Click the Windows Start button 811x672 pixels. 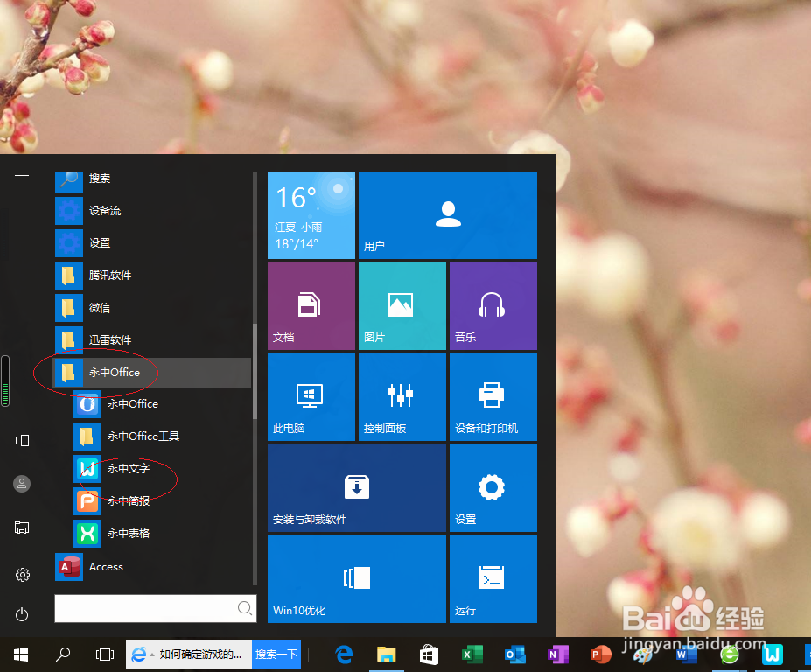click(21, 654)
